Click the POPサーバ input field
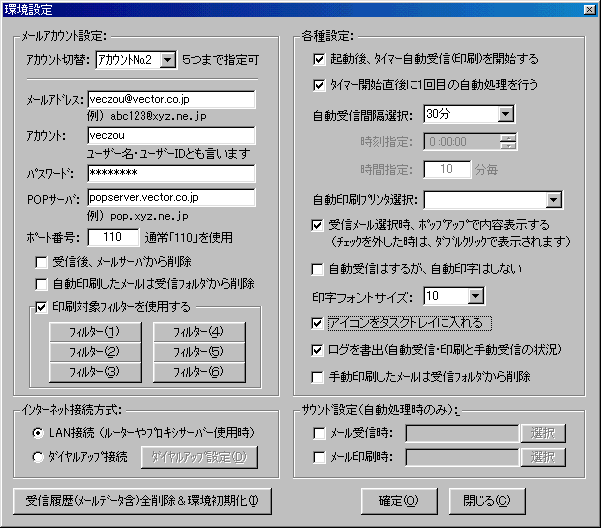This screenshot has width=601, height=528. point(171,198)
